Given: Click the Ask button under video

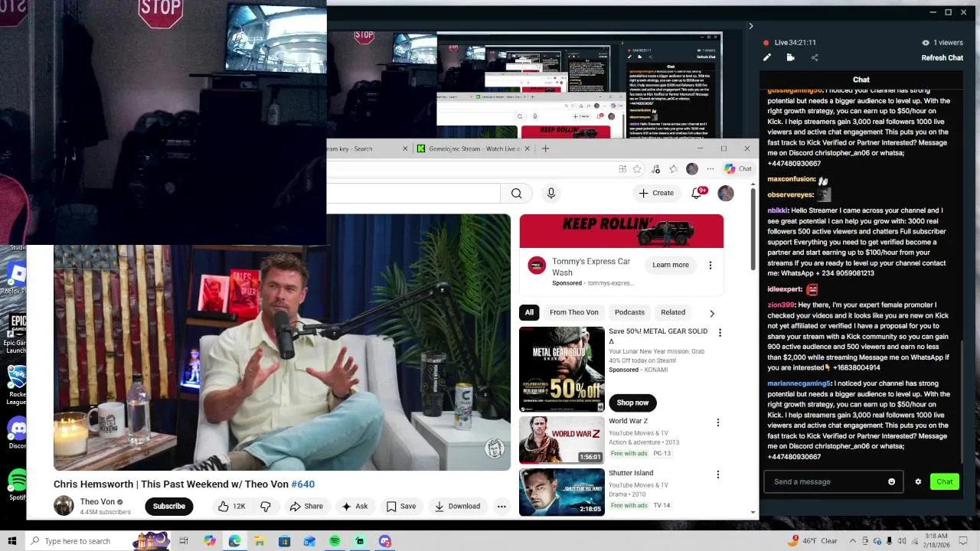Looking at the screenshot, I should coord(354,506).
